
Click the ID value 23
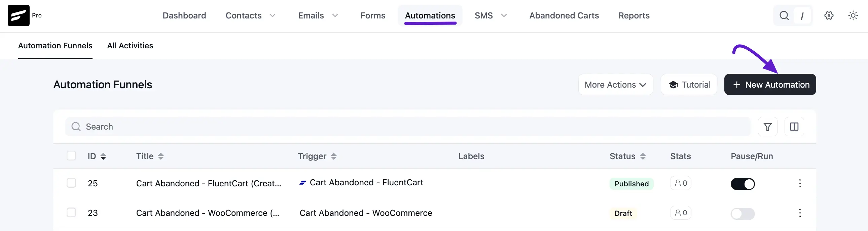(x=93, y=213)
